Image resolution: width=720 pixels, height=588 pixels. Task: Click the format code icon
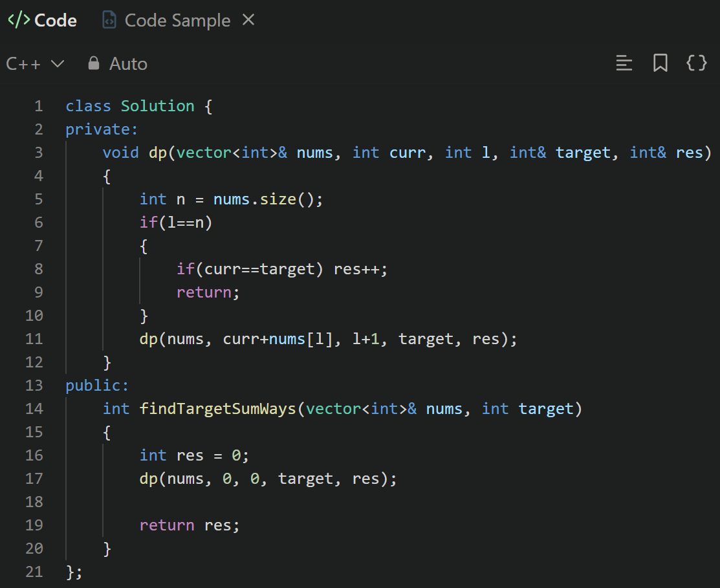624,63
